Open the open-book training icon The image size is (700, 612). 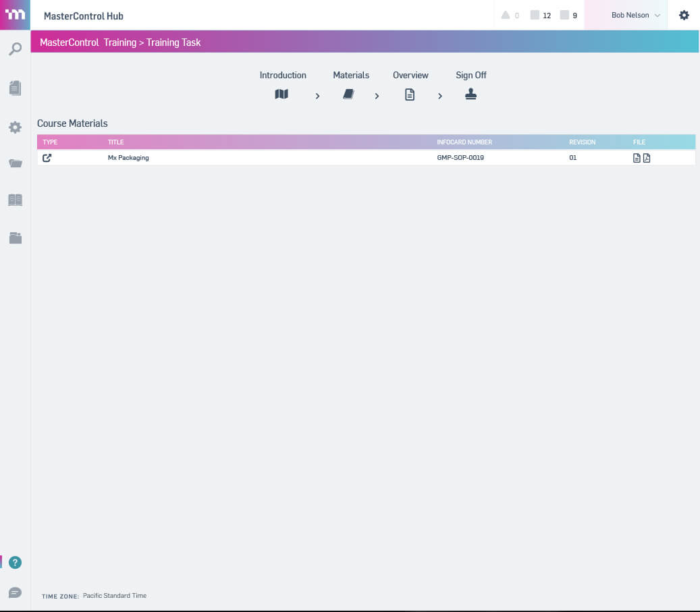click(15, 200)
